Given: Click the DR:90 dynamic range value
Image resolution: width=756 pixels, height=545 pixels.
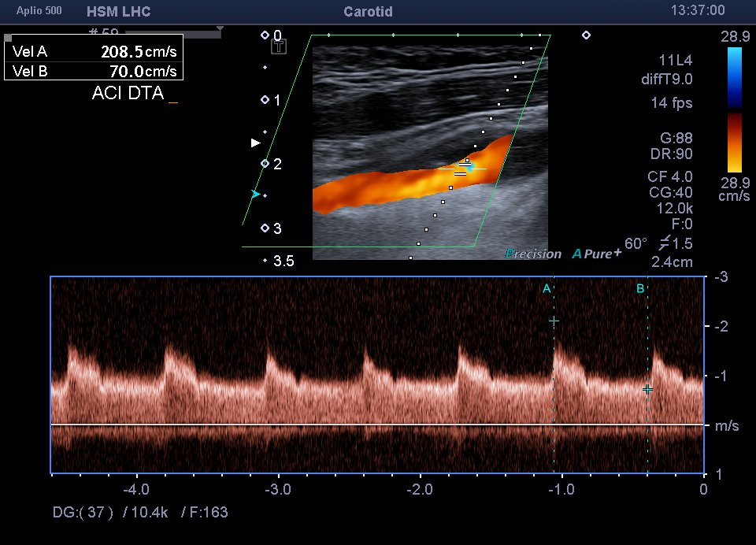Looking at the screenshot, I should pos(671,154).
